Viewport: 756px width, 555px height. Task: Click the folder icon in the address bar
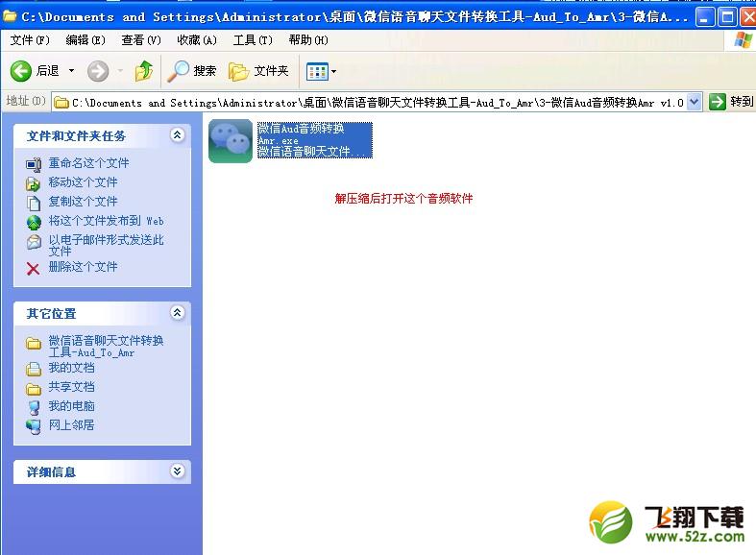[61, 103]
